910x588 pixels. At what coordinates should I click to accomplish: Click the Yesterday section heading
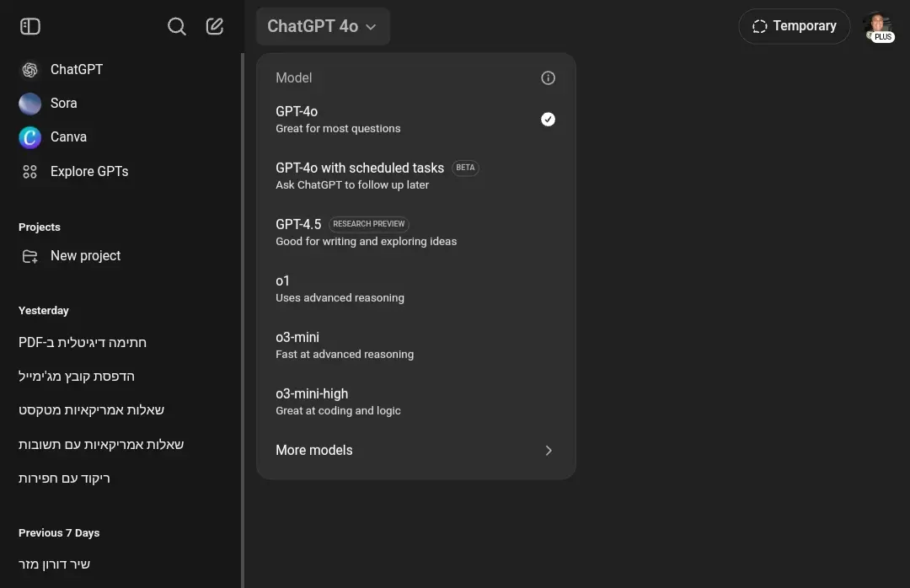click(44, 311)
